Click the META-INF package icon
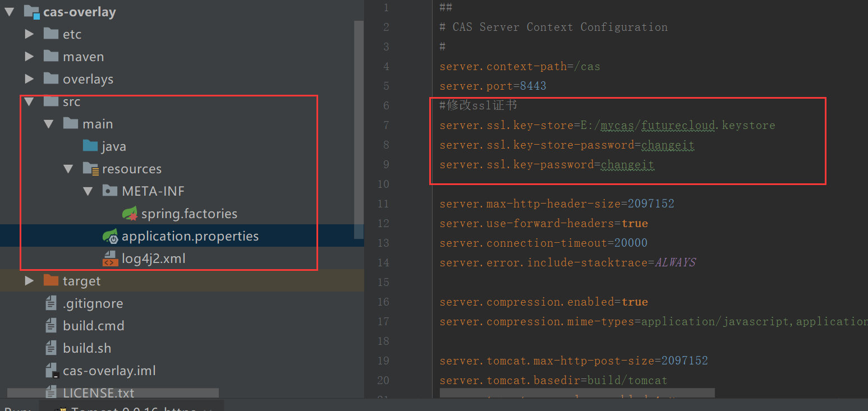 click(x=110, y=191)
